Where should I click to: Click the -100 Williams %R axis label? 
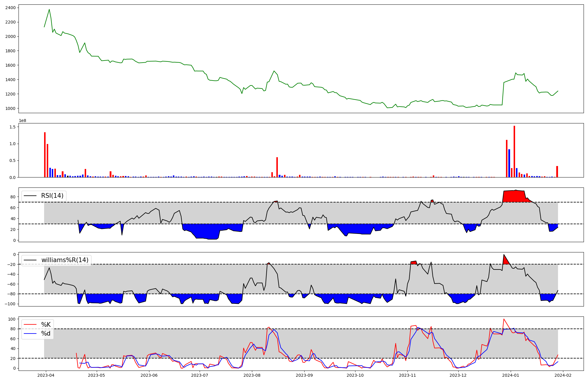pos(11,304)
